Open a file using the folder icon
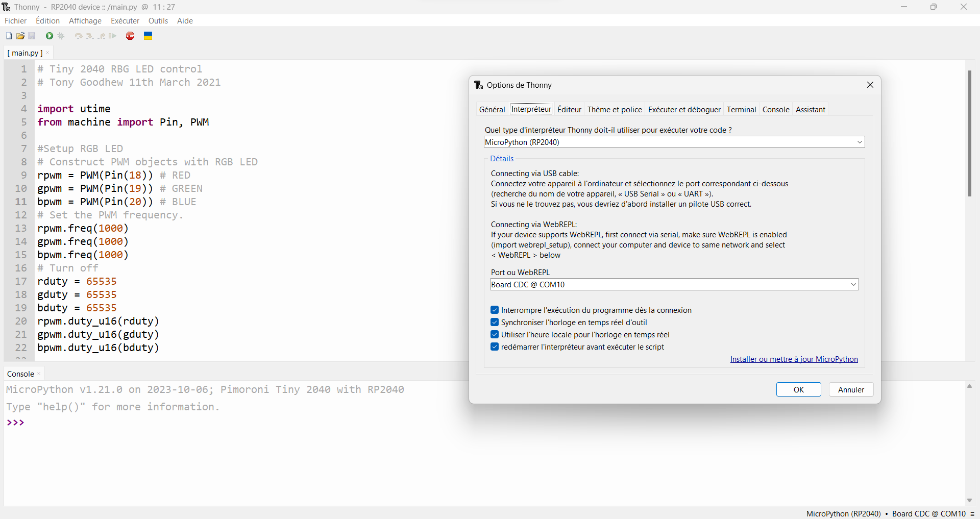 coord(20,36)
